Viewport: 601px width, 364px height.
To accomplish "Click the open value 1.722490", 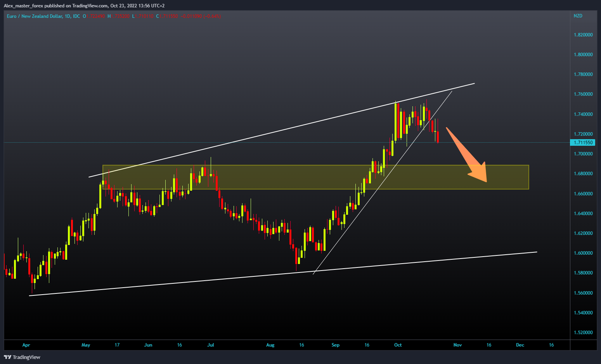I will click(x=96, y=16).
